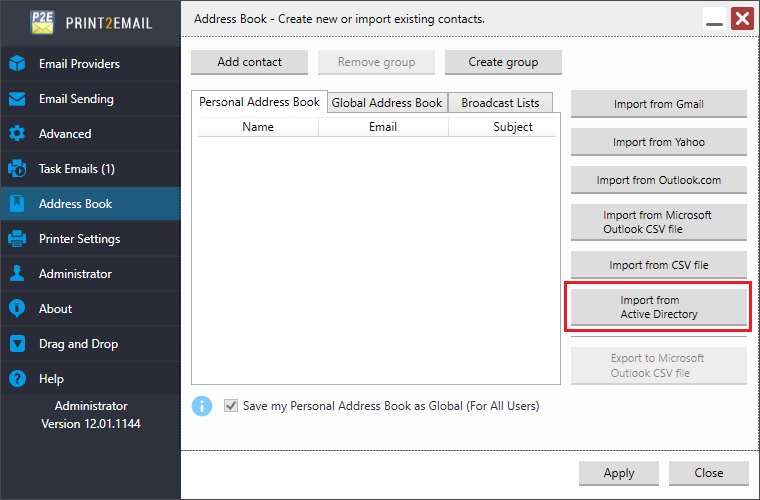Click the About info icon in sidebar
This screenshot has width=760, height=500.
coord(17,308)
